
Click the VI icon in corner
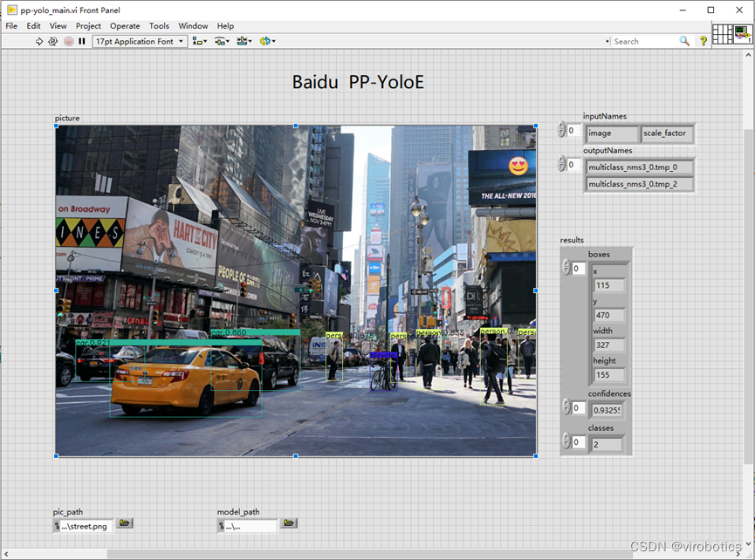[x=743, y=34]
